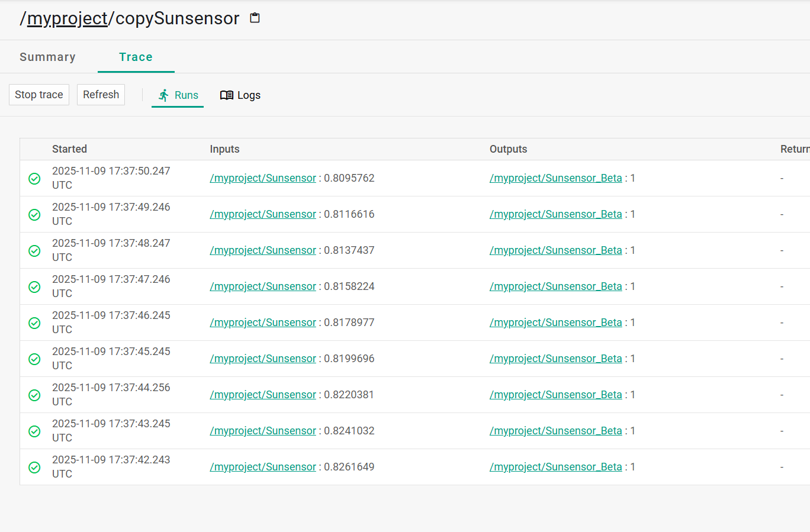Click success checkmark for the 17:37:47.246 run
This screenshot has height=532, width=810.
click(35, 286)
